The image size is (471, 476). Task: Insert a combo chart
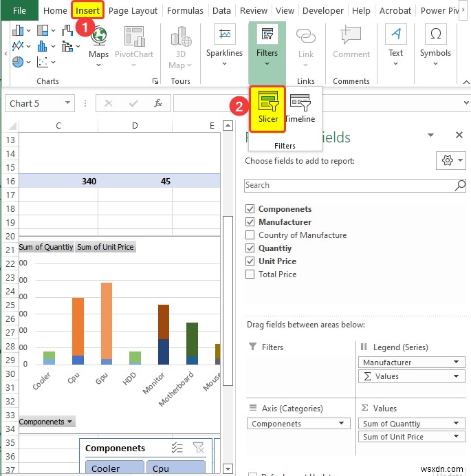pyautogui.click(x=70, y=46)
